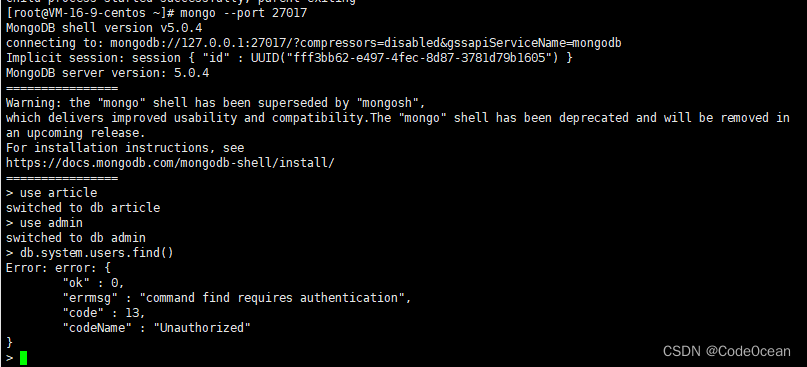Image resolution: width=807 pixels, height=367 pixels.
Task: Click the green terminal cursor block
Action: (x=23, y=358)
